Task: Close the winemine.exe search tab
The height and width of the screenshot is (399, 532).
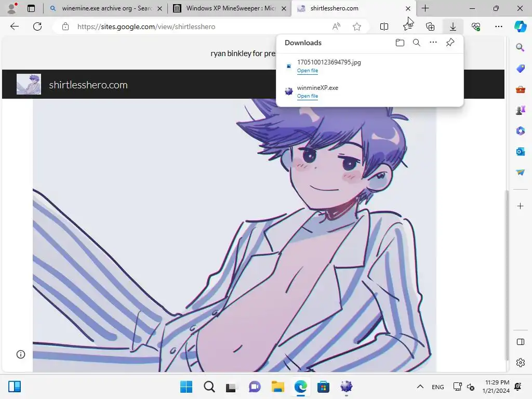Action: click(159, 8)
